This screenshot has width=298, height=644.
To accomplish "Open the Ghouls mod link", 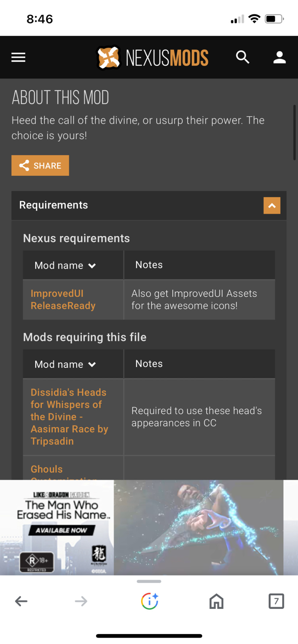I will [x=47, y=469].
